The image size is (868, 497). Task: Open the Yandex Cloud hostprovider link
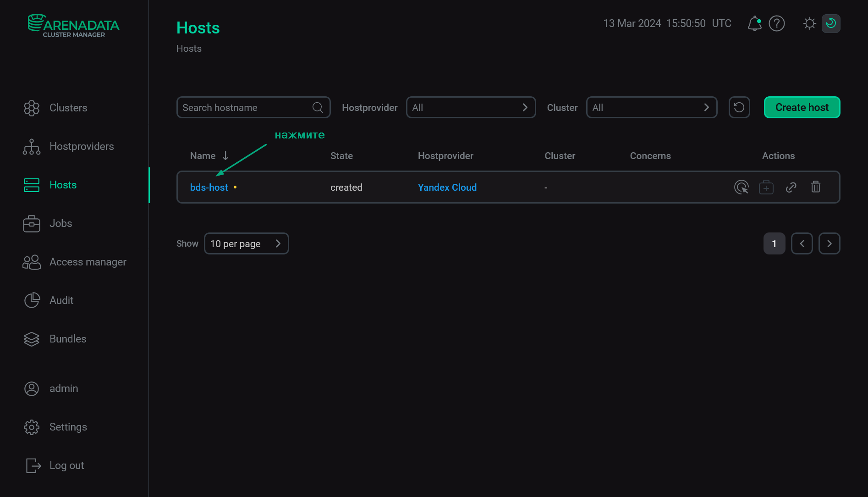click(x=447, y=187)
